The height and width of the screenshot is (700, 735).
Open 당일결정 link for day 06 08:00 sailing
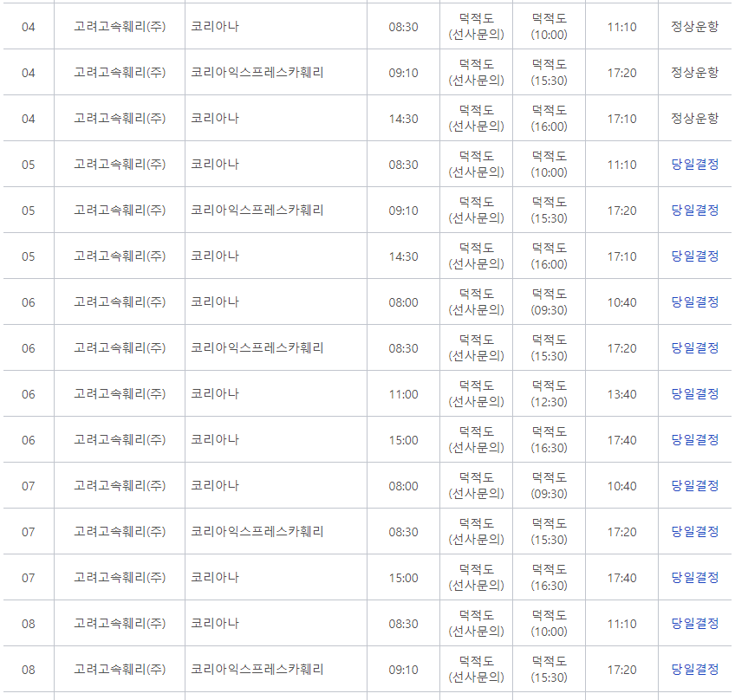coord(694,302)
